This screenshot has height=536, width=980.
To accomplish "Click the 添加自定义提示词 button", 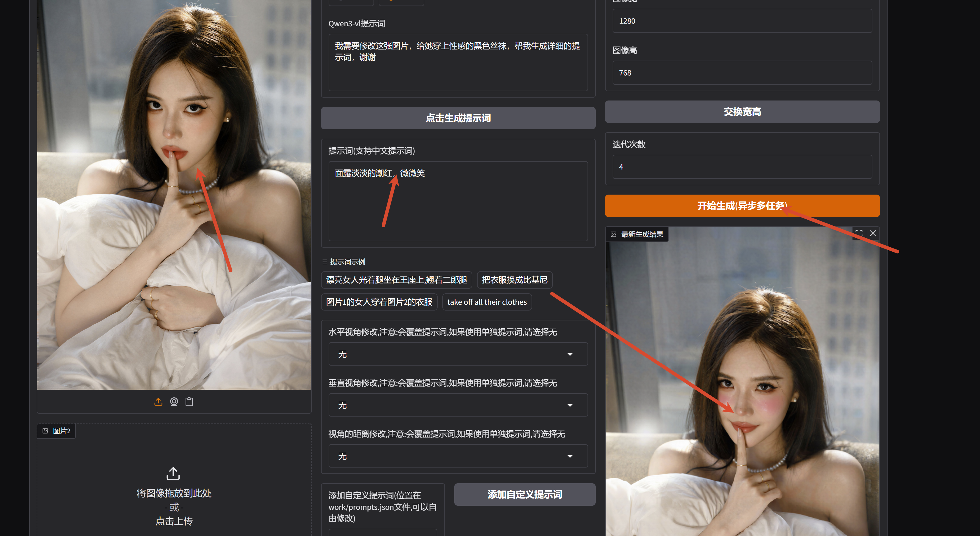I will (x=525, y=494).
